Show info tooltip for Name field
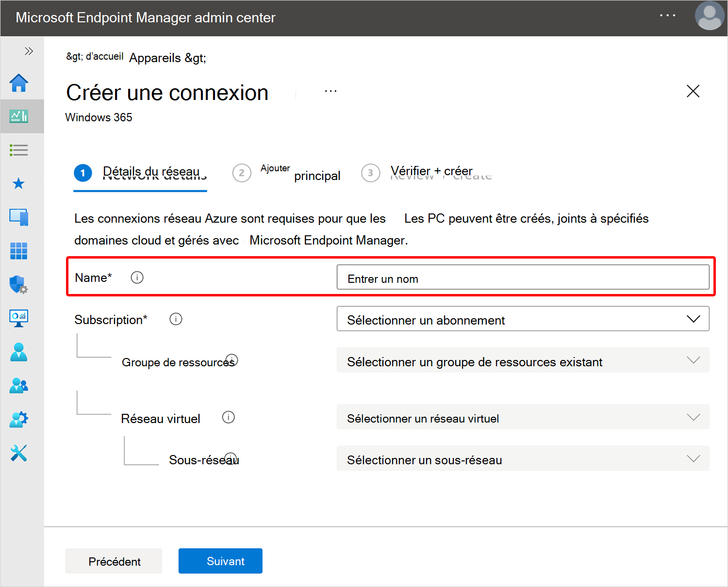 tap(137, 277)
